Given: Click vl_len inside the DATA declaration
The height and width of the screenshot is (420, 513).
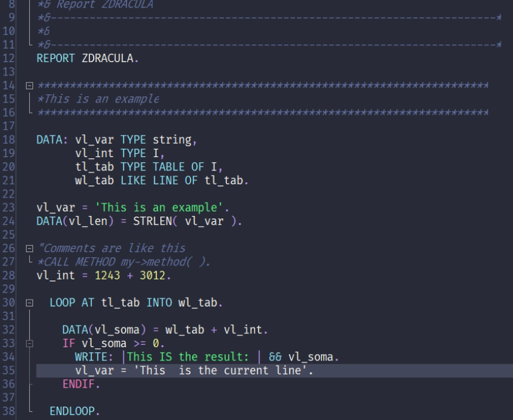Looking at the screenshot, I should (88, 221).
